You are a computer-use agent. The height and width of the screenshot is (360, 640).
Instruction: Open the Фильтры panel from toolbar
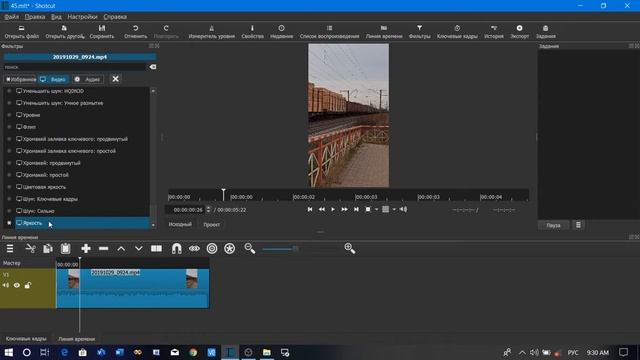coord(419,32)
